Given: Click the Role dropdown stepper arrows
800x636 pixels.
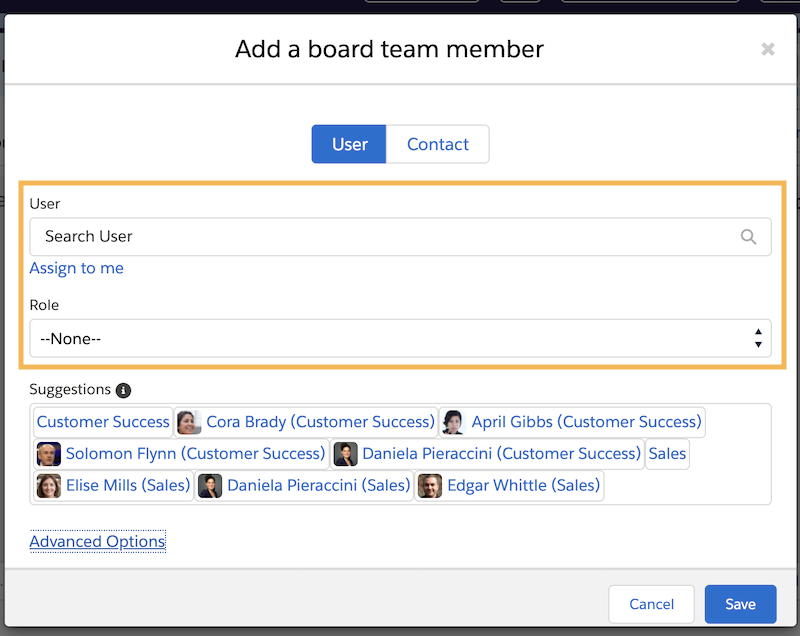Looking at the screenshot, I should 758,338.
